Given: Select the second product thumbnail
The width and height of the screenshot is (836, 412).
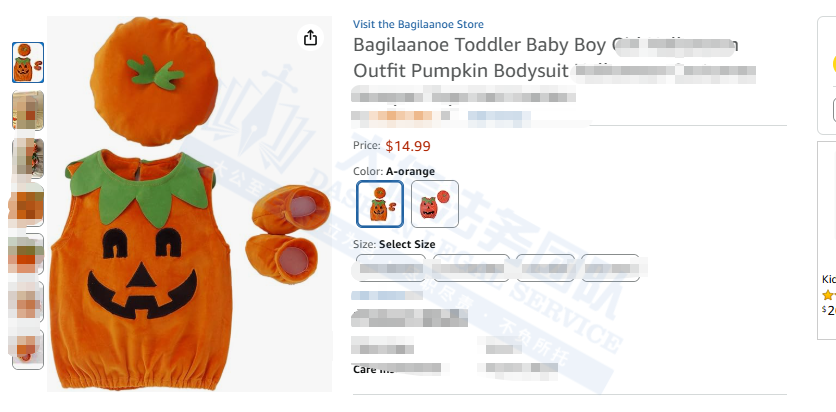Looking at the screenshot, I should tap(28, 110).
